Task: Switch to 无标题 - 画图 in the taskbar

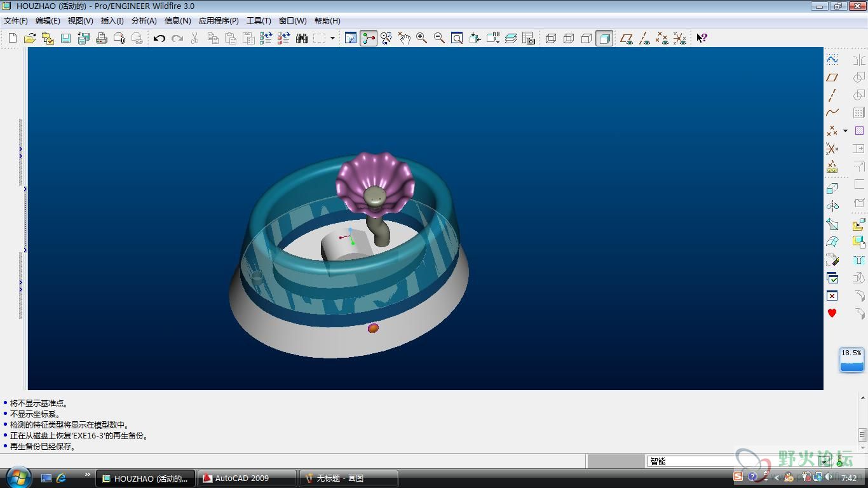Action: [349, 478]
